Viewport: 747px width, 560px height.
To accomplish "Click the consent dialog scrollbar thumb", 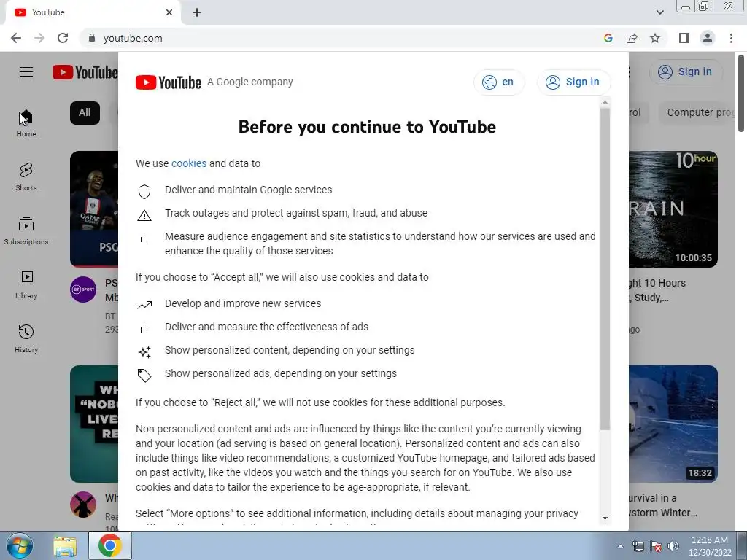I will pos(605,269).
